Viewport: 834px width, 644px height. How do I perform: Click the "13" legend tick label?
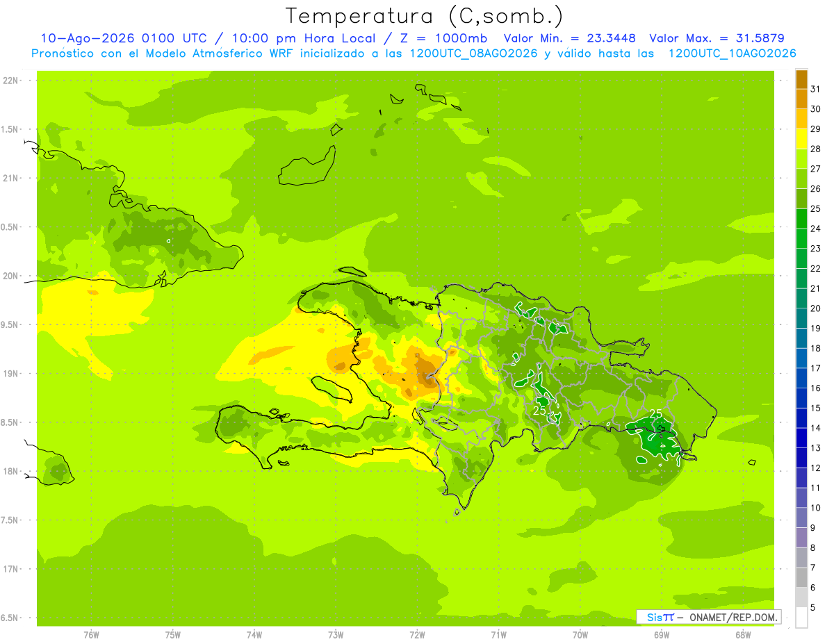816,448
